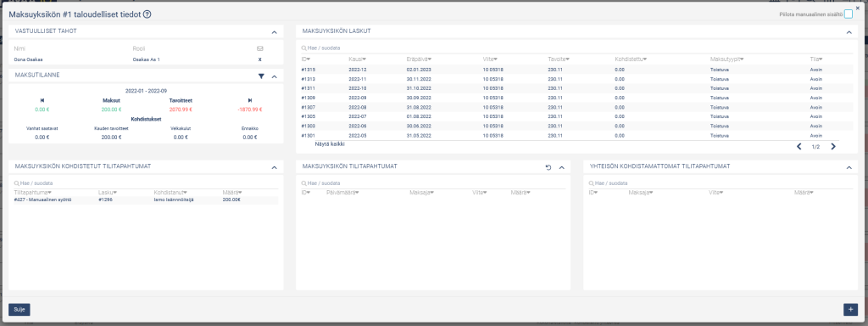Open the Maksutilanne filter funnel
Image resolution: width=868 pixels, height=326 pixels.
point(261,76)
